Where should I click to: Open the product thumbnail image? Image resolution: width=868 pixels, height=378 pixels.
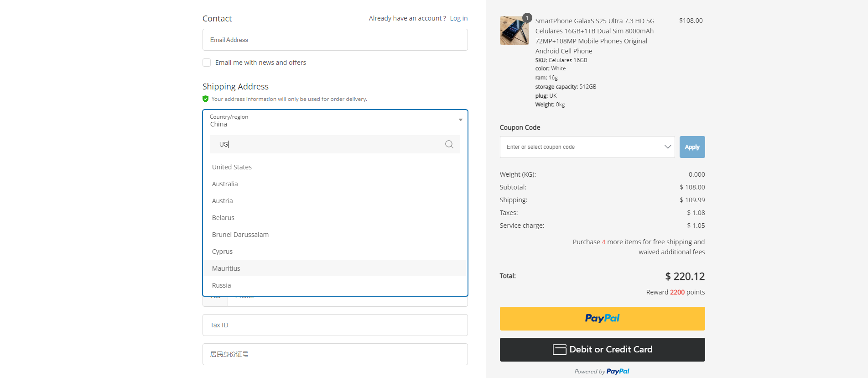click(515, 31)
